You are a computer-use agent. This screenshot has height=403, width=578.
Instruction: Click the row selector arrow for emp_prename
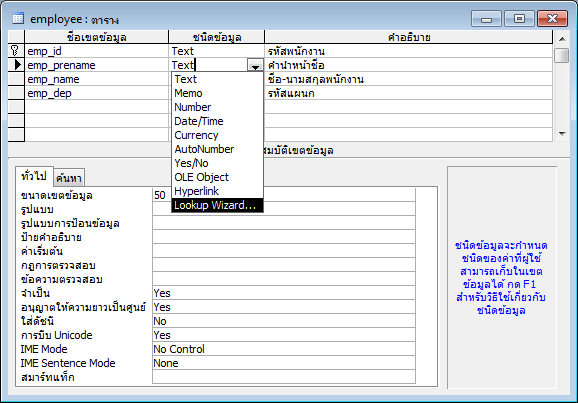(x=17, y=65)
